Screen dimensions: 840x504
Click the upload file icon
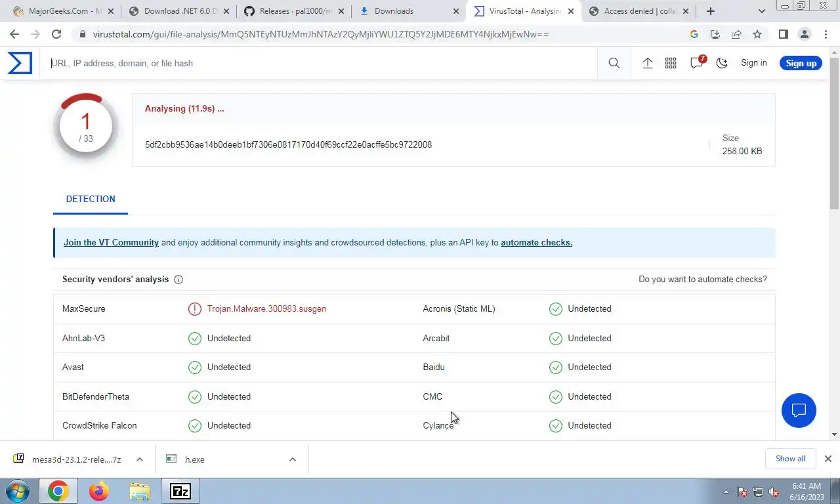point(647,63)
